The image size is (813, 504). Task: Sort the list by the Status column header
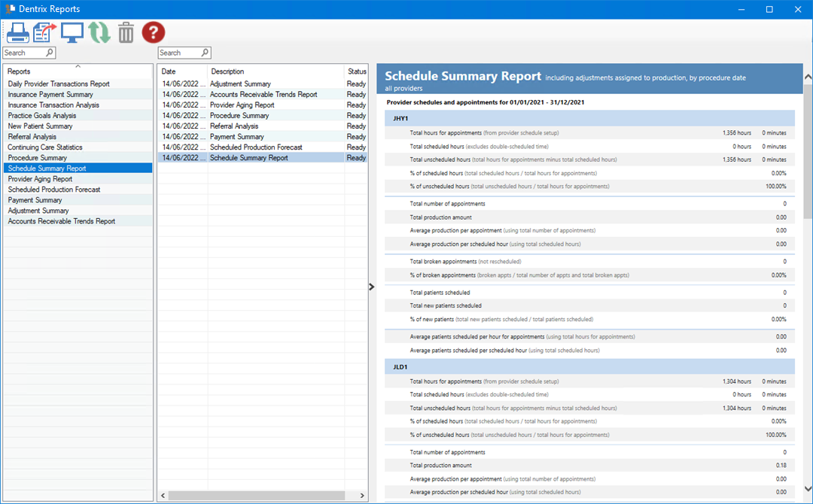point(356,71)
